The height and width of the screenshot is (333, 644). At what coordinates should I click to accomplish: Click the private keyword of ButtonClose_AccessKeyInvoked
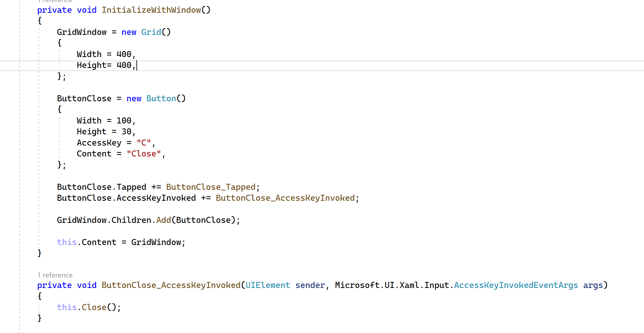click(54, 285)
